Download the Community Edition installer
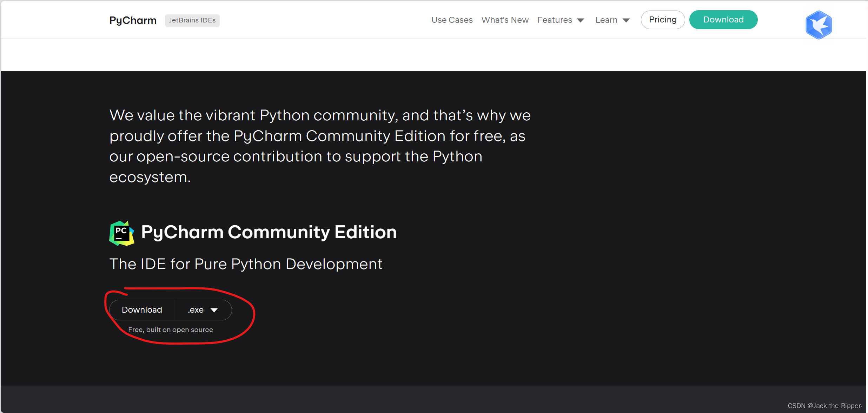Viewport: 868px width, 413px height. (142, 310)
